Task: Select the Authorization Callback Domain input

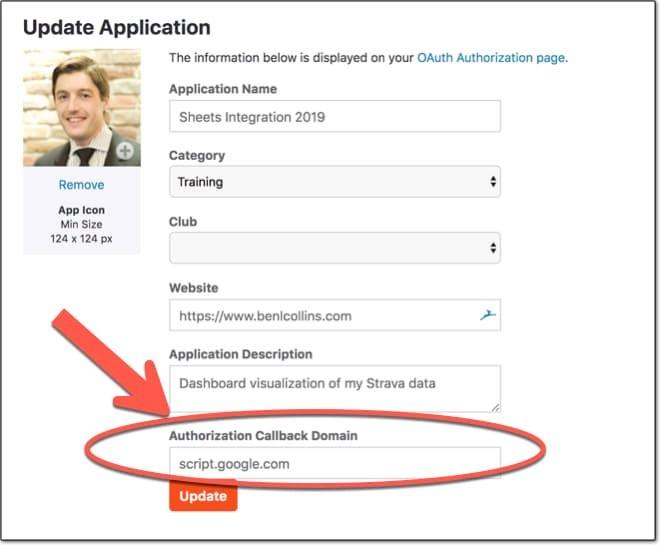Action: click(x=335, y=464)
